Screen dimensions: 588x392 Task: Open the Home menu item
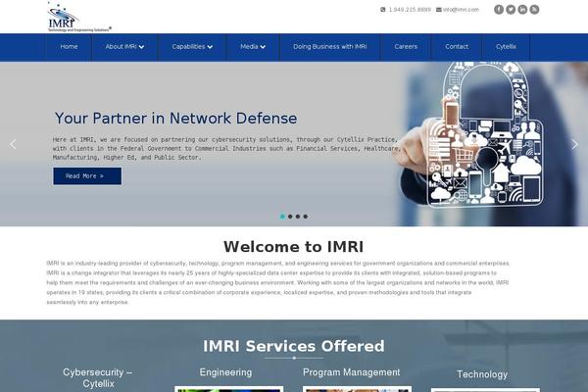point(69,47)
